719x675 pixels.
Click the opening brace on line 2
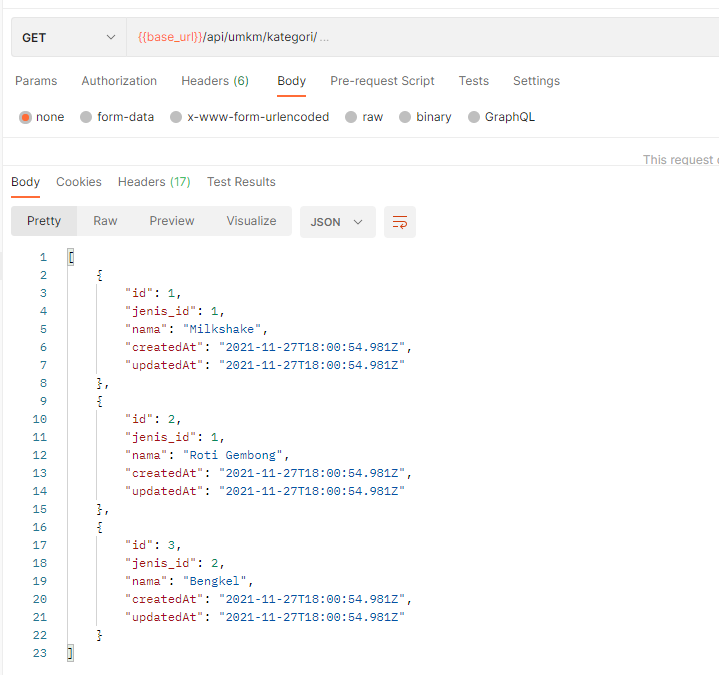click(100, 275)
